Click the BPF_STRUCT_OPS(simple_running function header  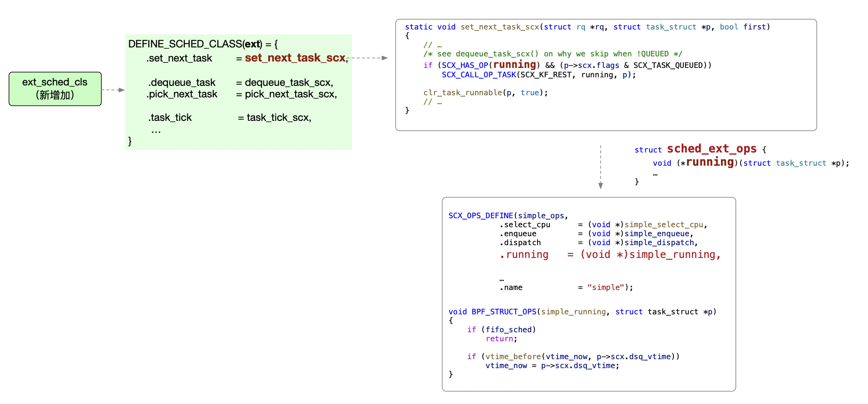pos(582,312)
